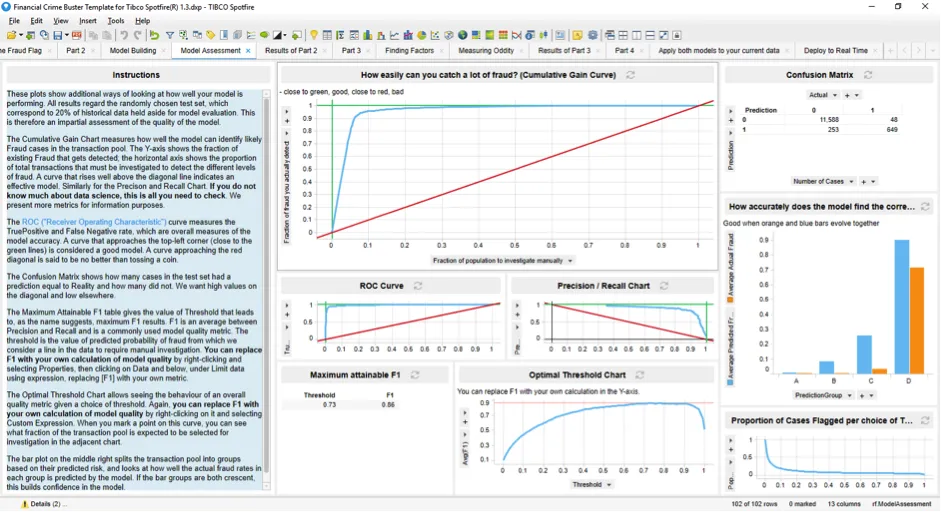Viewport: 941px width, 512px height.
Task: Close the Model Assessment tab
Action: point(248,51)
